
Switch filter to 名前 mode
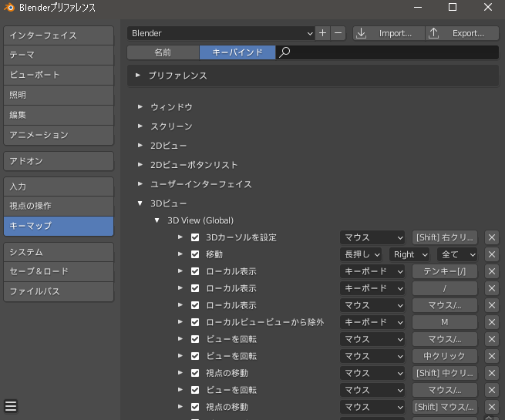pos(163,52)
